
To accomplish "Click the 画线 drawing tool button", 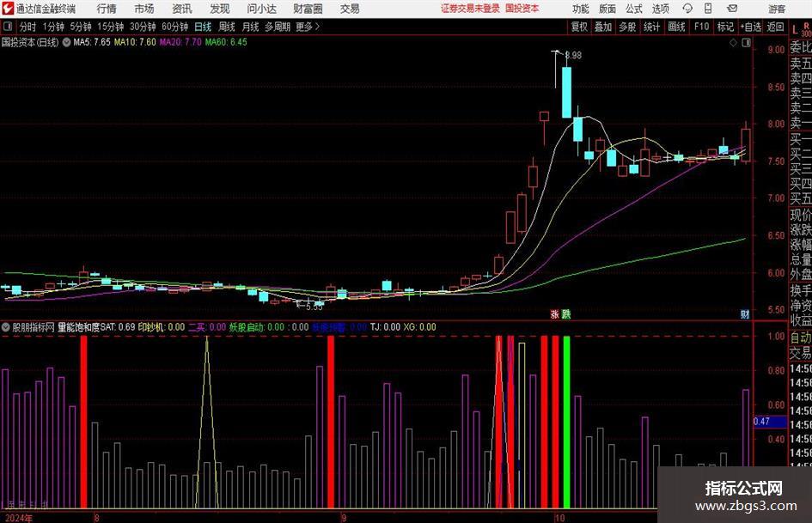I will tap(676, 27).
